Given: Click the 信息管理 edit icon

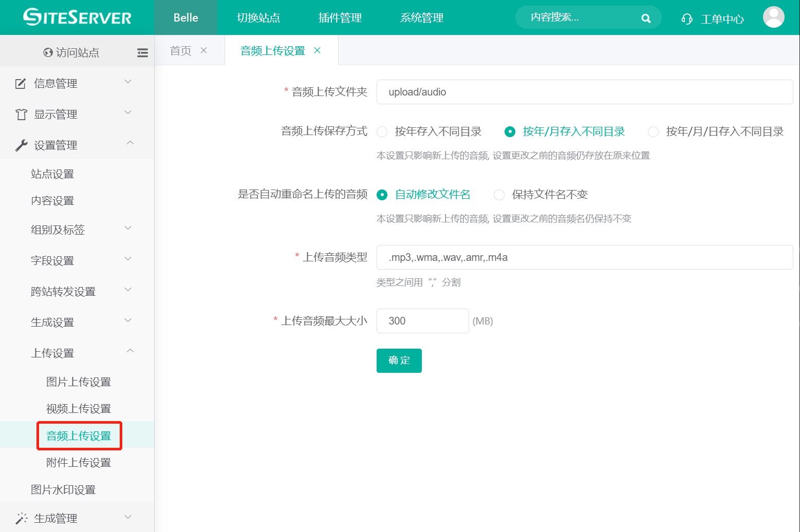Looking at the screenshot, I should 20,83.
